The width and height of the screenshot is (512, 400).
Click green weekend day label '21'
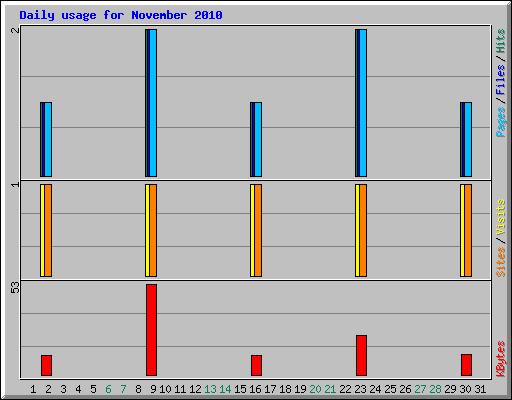coord(330,389)
